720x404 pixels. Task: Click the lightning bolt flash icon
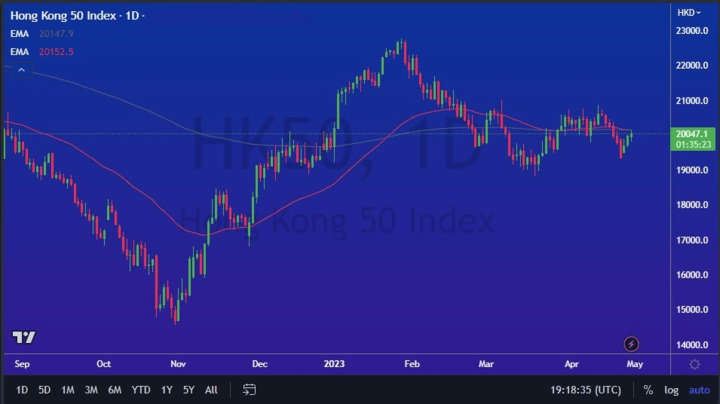631,344
